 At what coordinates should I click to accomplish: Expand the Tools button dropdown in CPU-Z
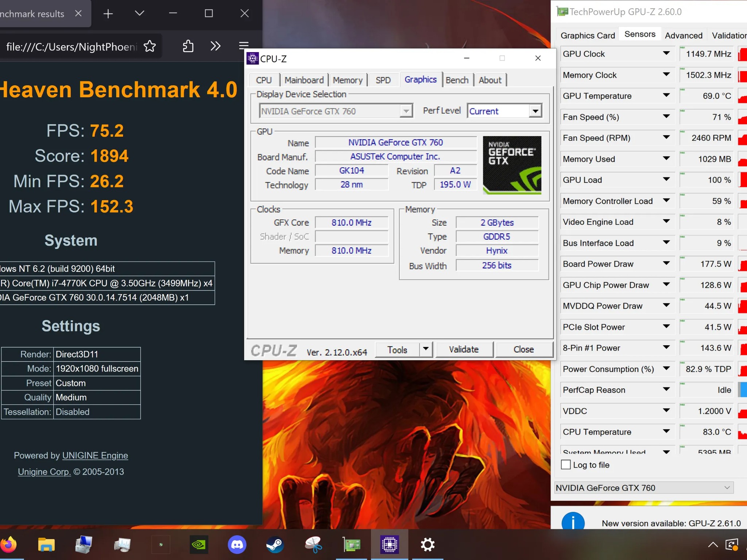coord(425,349)
